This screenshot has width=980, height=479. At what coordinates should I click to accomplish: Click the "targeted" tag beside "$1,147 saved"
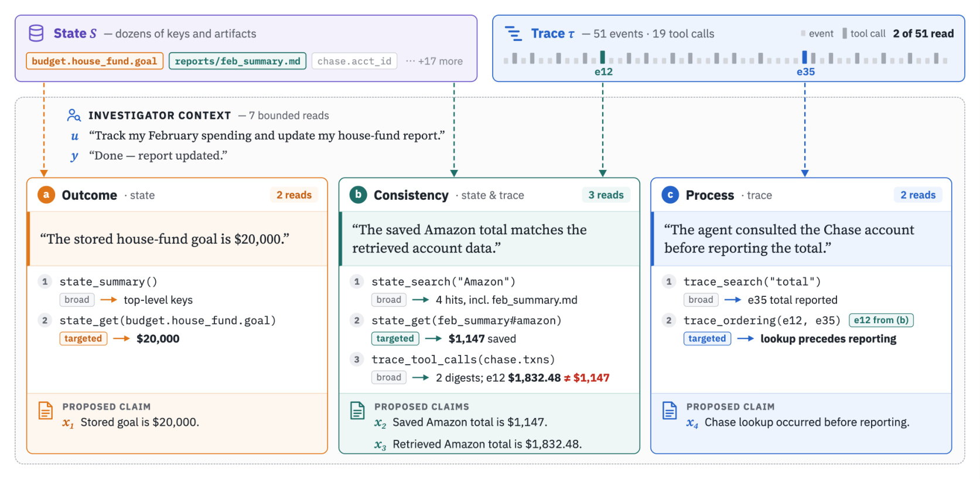tap(395, 338)
